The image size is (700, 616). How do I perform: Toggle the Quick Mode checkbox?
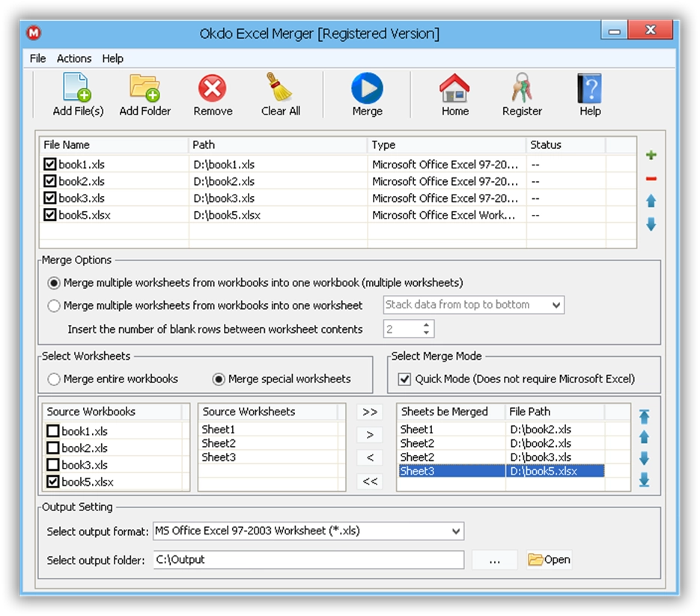[x=404, y=379]
